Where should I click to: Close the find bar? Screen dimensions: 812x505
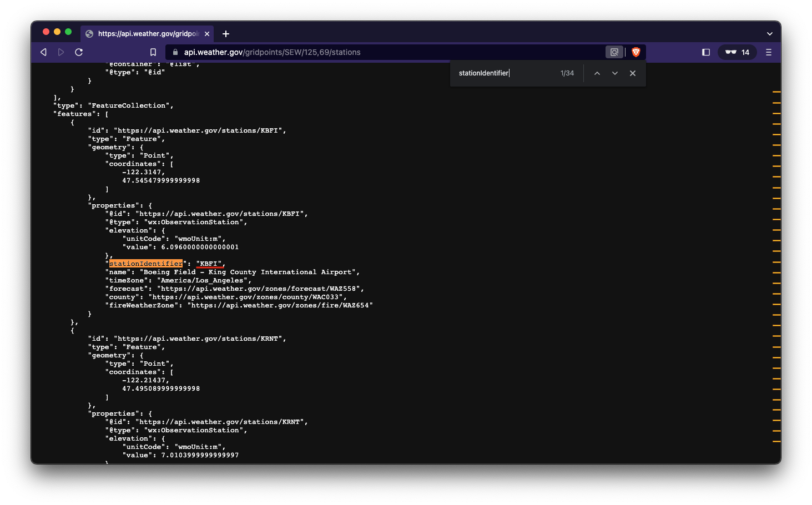pos(632,73)
